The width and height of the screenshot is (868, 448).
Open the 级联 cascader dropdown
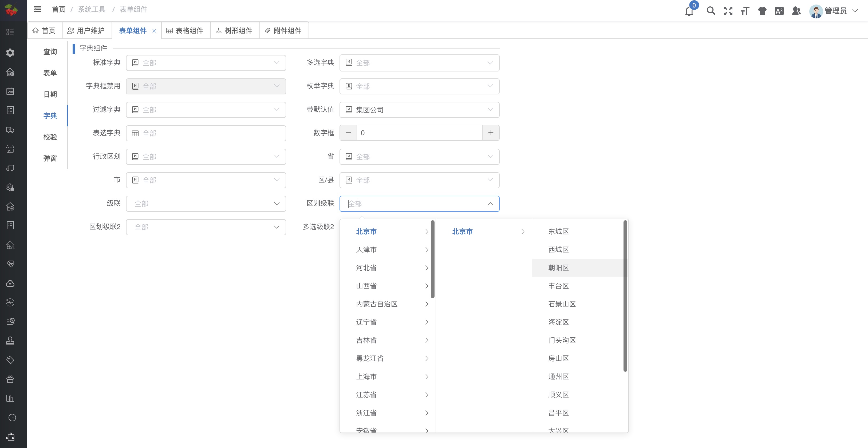[x=206, y=204]
